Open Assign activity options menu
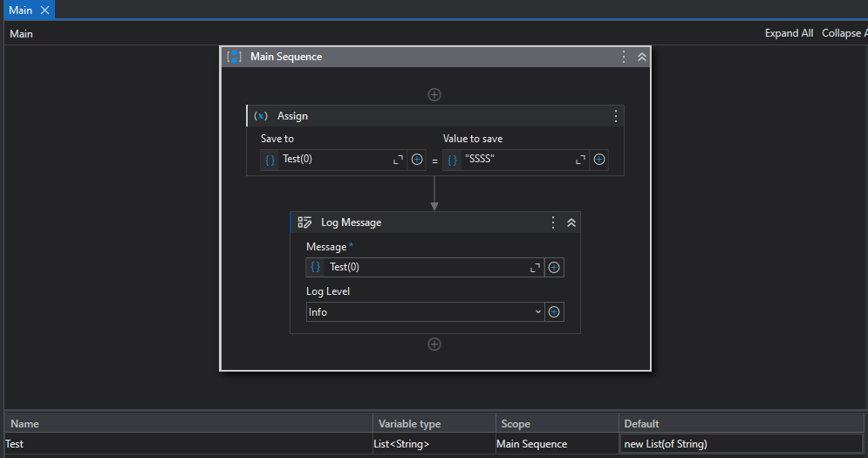868x458 pixels. (x=616, y=116)
